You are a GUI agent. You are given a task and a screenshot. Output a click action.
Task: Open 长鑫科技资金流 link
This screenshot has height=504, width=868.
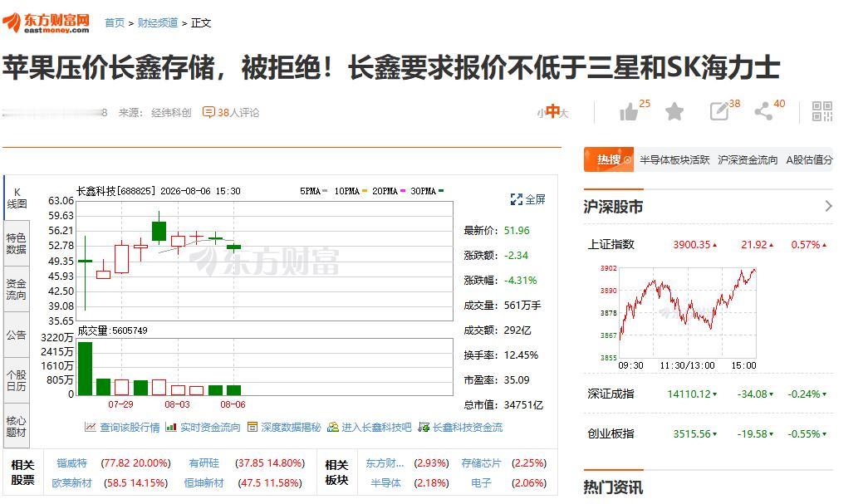[467, 427]
